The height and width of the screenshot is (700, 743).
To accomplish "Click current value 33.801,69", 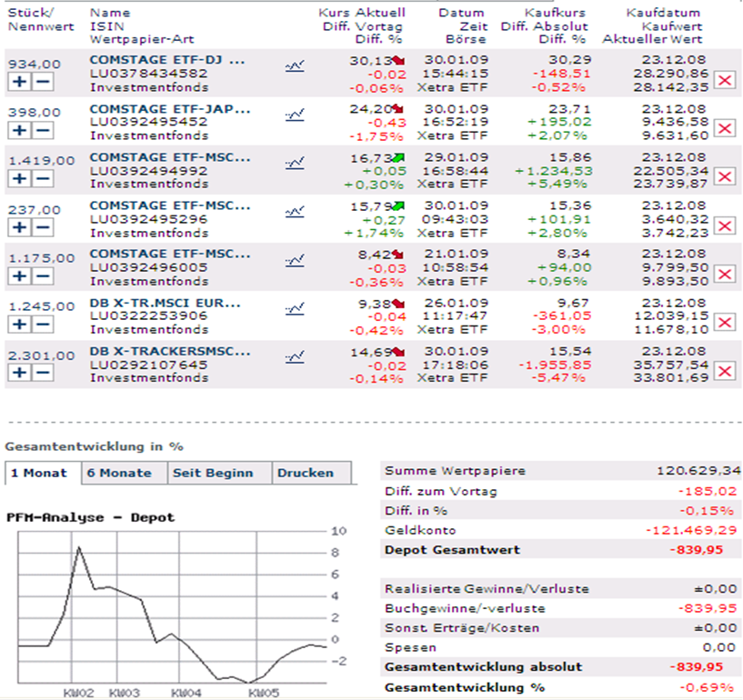I will tap(671, 378).
